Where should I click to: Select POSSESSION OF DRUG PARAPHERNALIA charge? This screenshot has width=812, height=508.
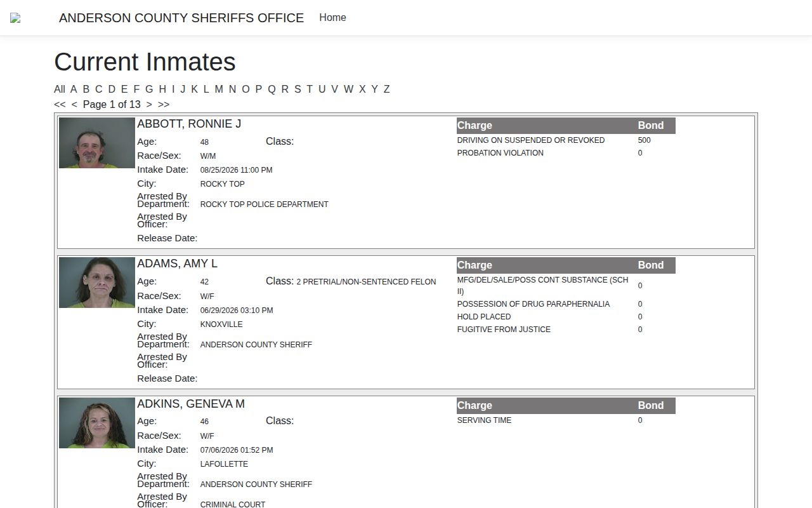534,304
